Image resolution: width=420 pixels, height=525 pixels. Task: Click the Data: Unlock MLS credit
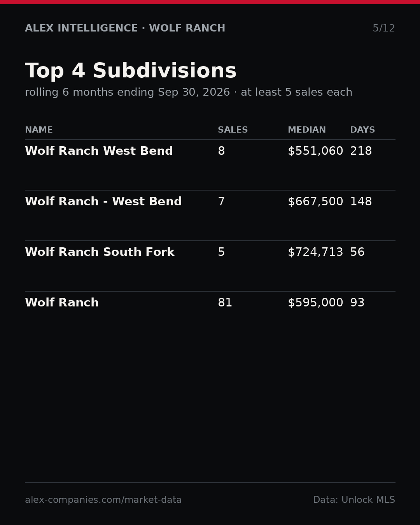[x=354, y=500]
